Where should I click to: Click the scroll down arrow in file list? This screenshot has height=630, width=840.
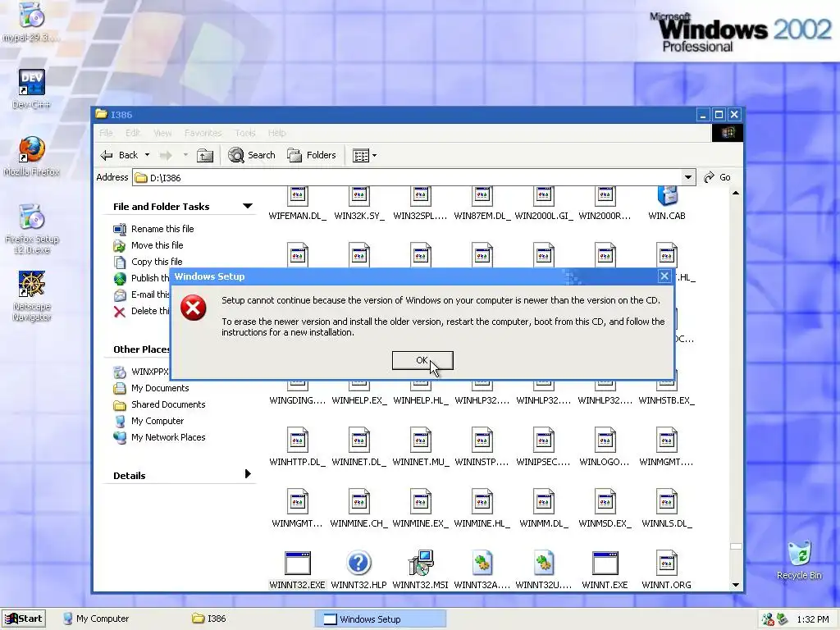click(x=736, y=585)
